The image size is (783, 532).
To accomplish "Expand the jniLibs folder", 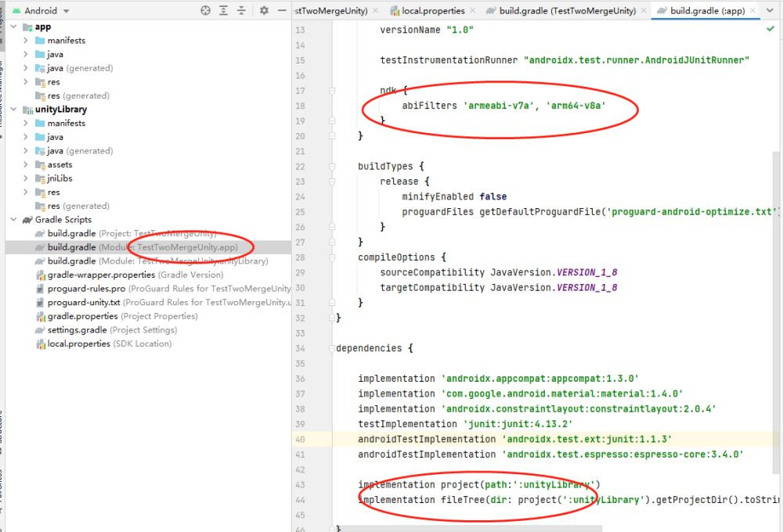I will click(x=26, y=178).
